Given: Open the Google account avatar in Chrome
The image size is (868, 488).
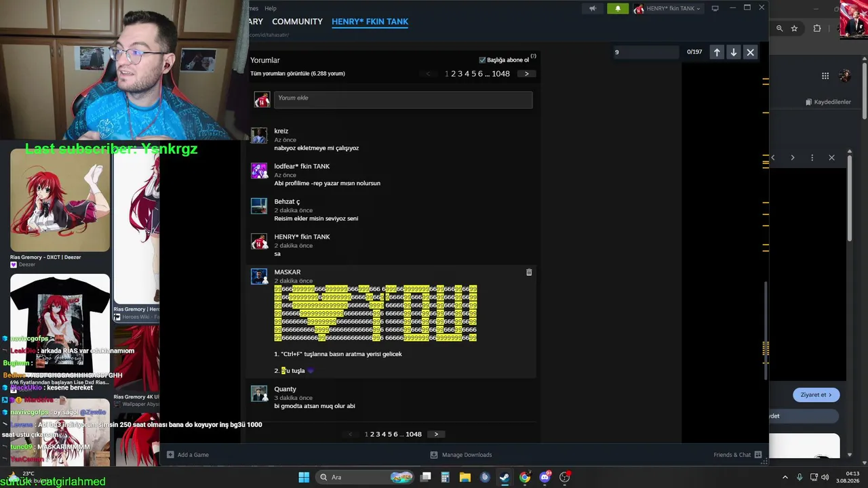Looking at the screenshot, I should (x=845, y=76).
